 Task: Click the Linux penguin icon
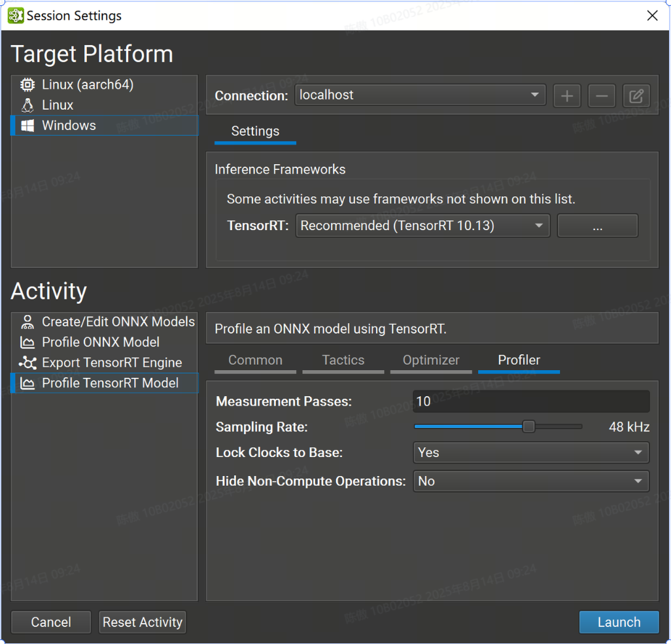27,105
